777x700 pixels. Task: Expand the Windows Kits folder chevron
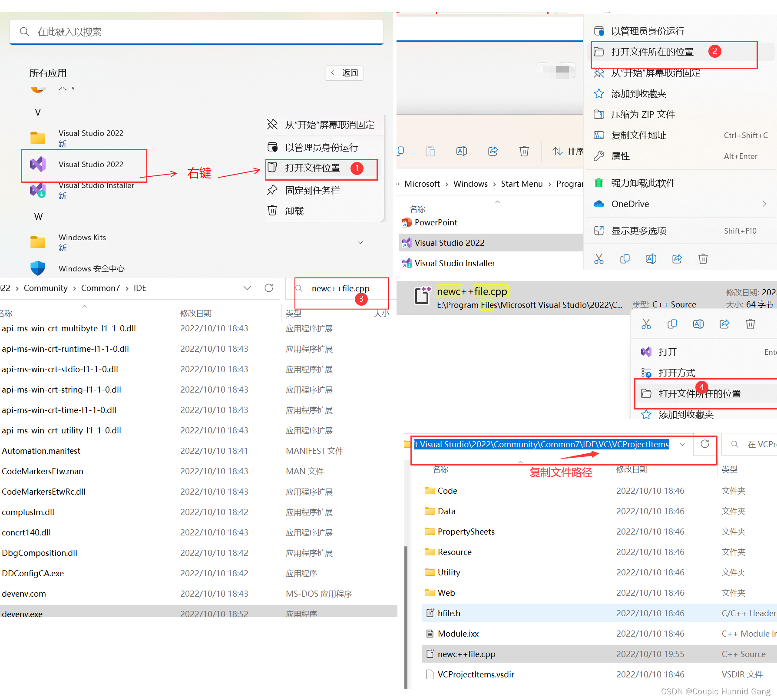pyautogui.click(x=360, y=242)
